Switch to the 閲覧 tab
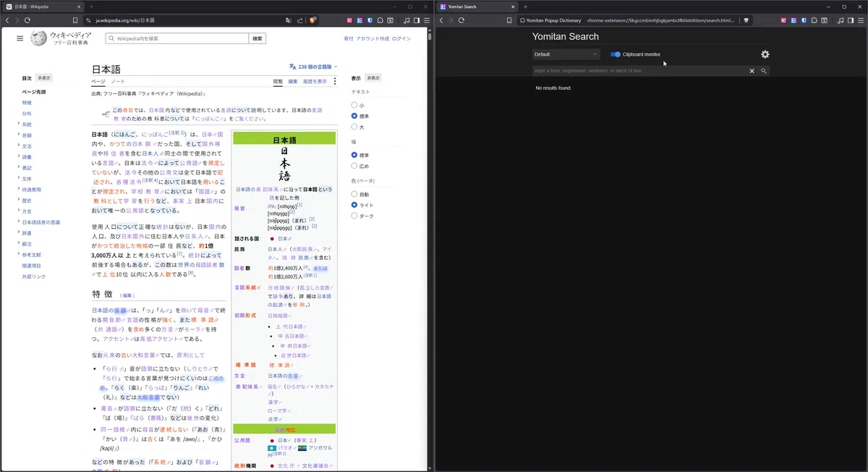 tap(278, 81)
